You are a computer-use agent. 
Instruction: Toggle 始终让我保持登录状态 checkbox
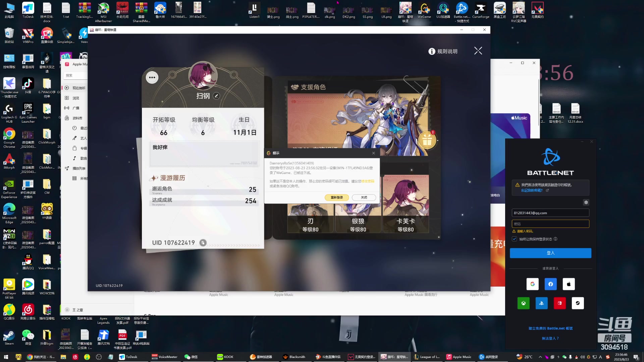pos(514,239)
